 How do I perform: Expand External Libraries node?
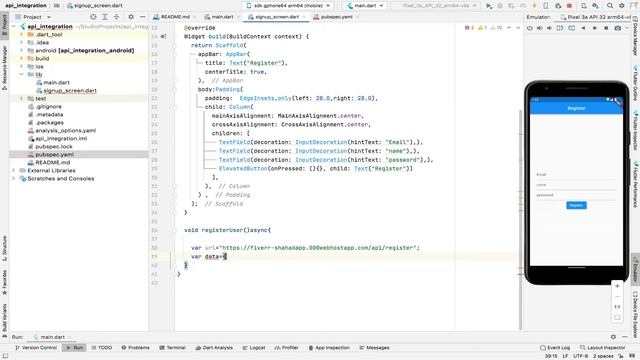pyautogui.click(x=13, y=170)
